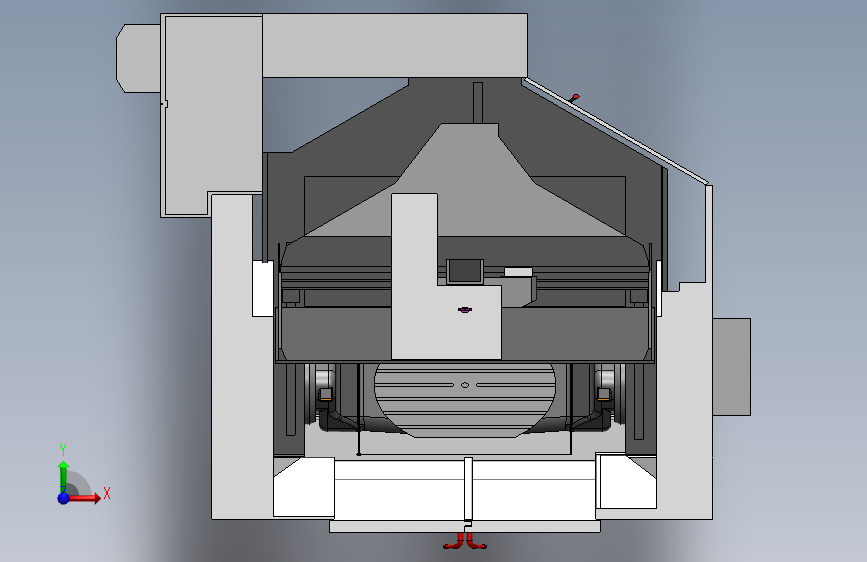
Task: Click the "X" label on orientation triad
Action: tap(107, 494)
